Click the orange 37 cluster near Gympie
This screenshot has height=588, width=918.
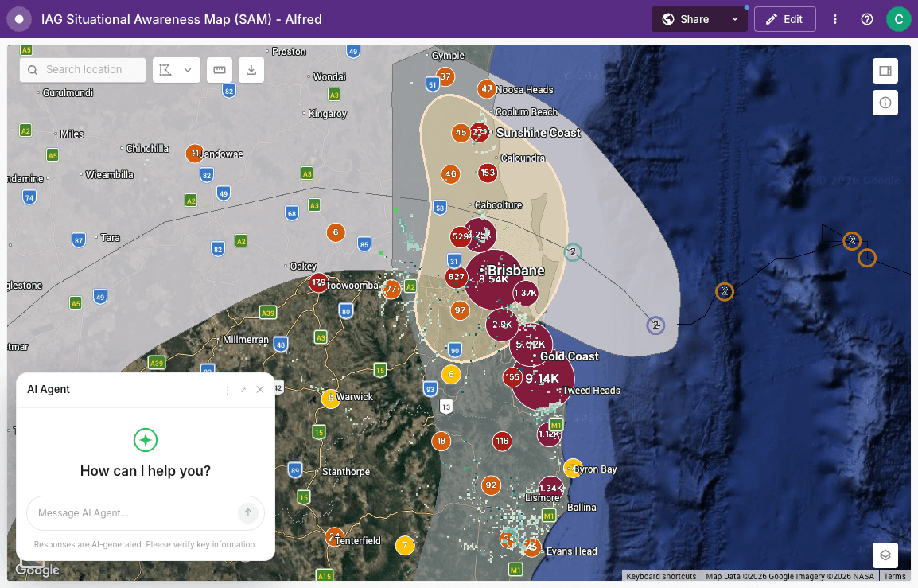point(445,76)
